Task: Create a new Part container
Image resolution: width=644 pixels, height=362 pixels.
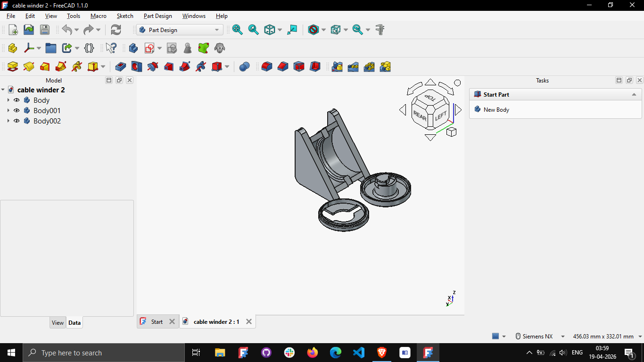Action: tap(13, 48)
